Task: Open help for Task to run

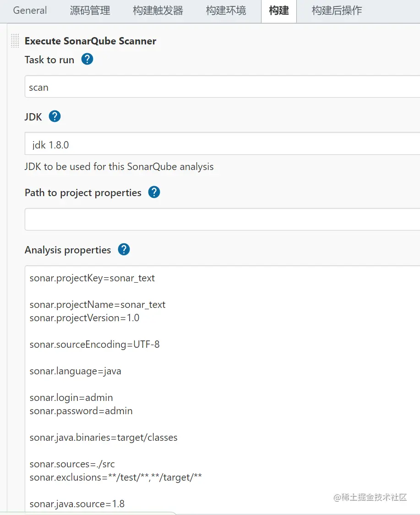Action: click(87, 60)
